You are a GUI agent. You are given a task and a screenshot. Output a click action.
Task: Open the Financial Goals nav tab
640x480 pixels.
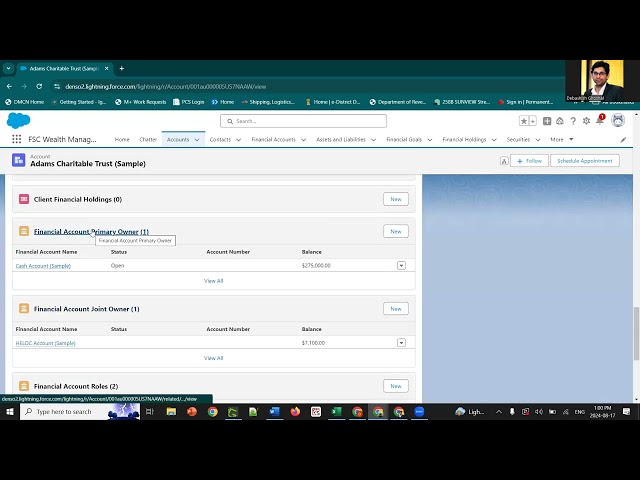pos(404,140)
